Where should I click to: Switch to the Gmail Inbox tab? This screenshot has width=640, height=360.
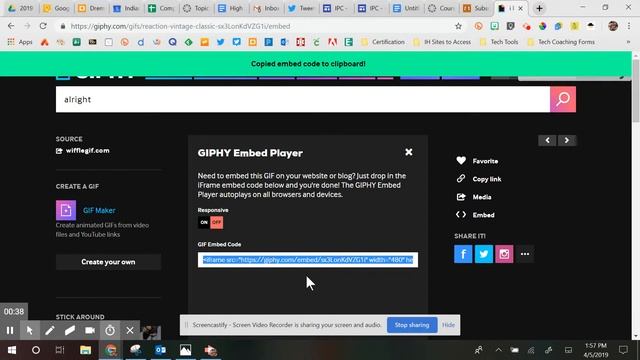point(266,8)
